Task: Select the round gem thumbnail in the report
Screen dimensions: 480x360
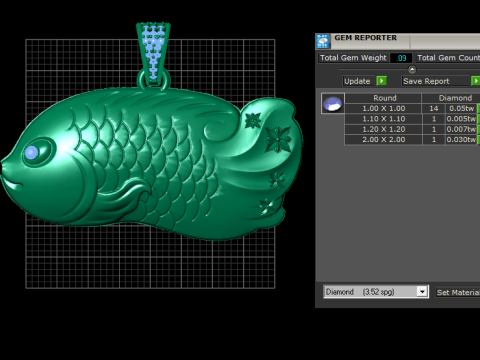Action: click(x=333, y=103)
